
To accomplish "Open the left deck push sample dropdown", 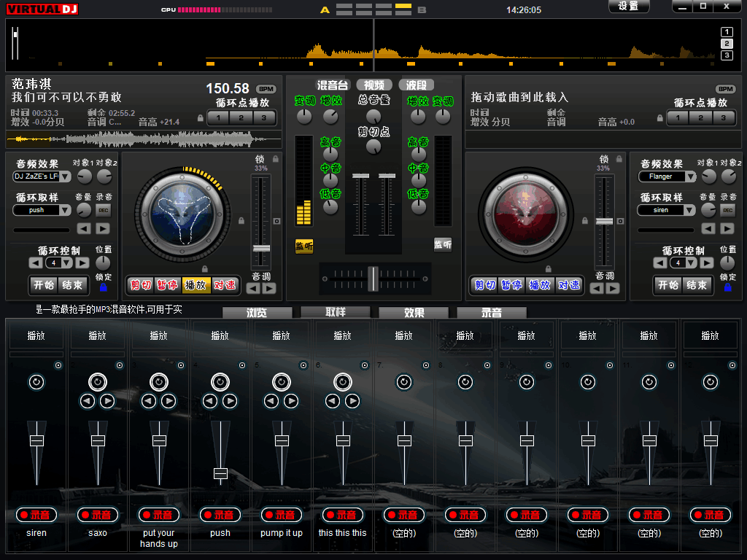I will click(x=65, y=210).
